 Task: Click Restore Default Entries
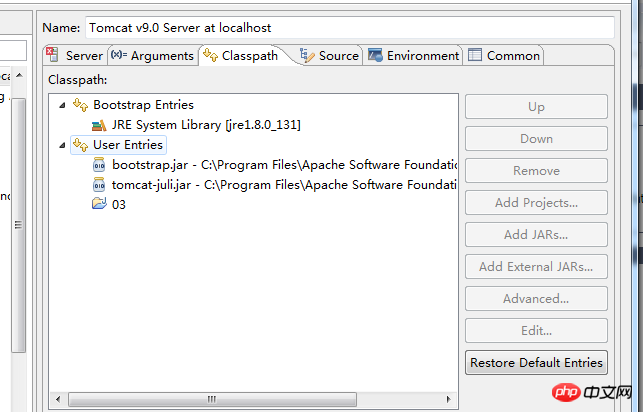(536, 362)
